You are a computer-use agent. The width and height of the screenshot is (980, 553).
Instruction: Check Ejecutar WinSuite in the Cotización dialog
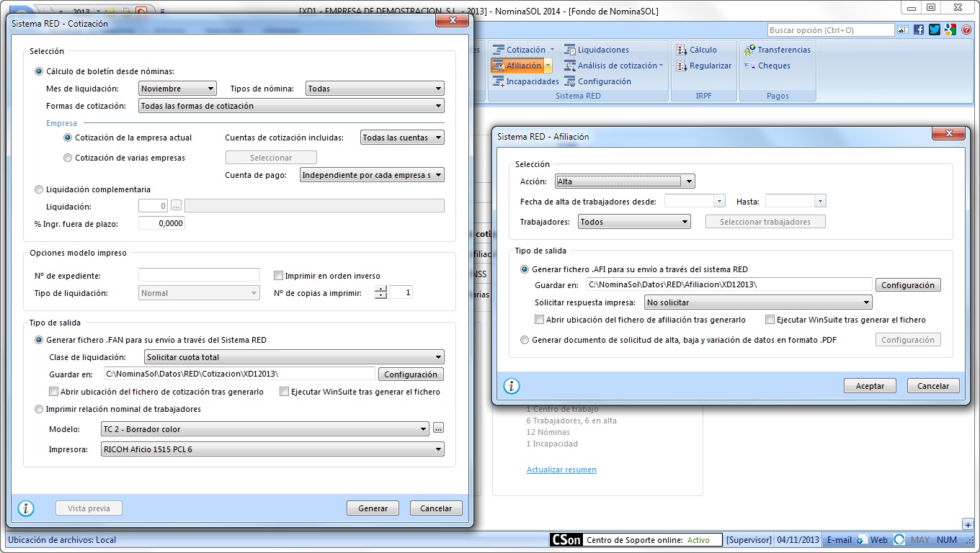pos(284,392)
